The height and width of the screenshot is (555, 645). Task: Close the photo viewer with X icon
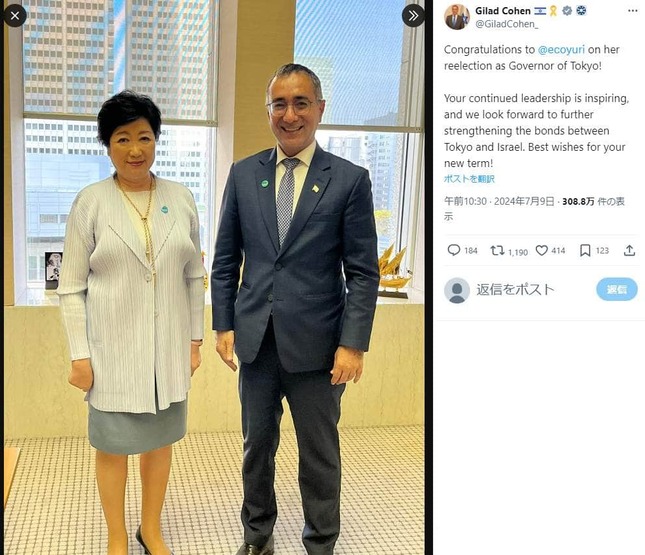point(15,16)
